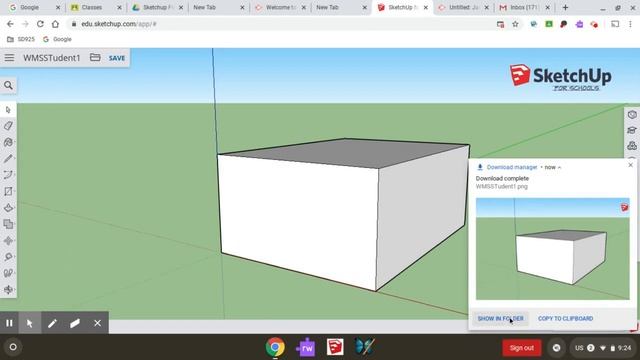Select the Orbit tool
Image resolution: width=640 pixels, height=360 pixels.
pos(8,289)
